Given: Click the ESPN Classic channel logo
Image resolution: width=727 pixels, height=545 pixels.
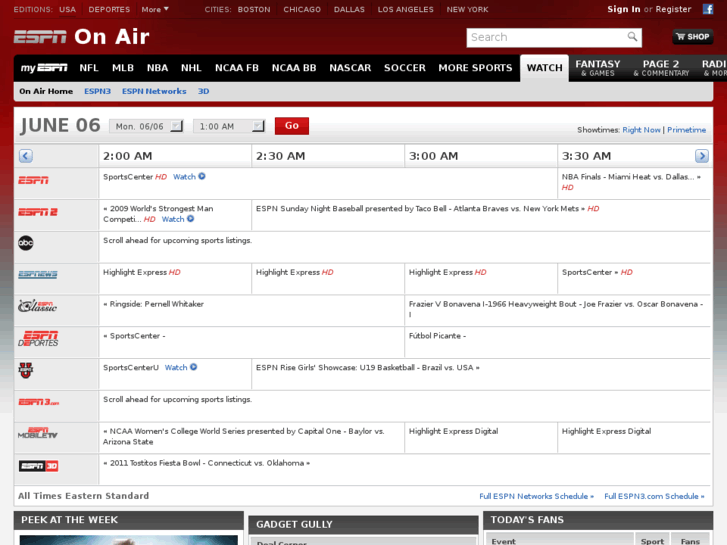Looking at the screenshot, I should (37, 306).
